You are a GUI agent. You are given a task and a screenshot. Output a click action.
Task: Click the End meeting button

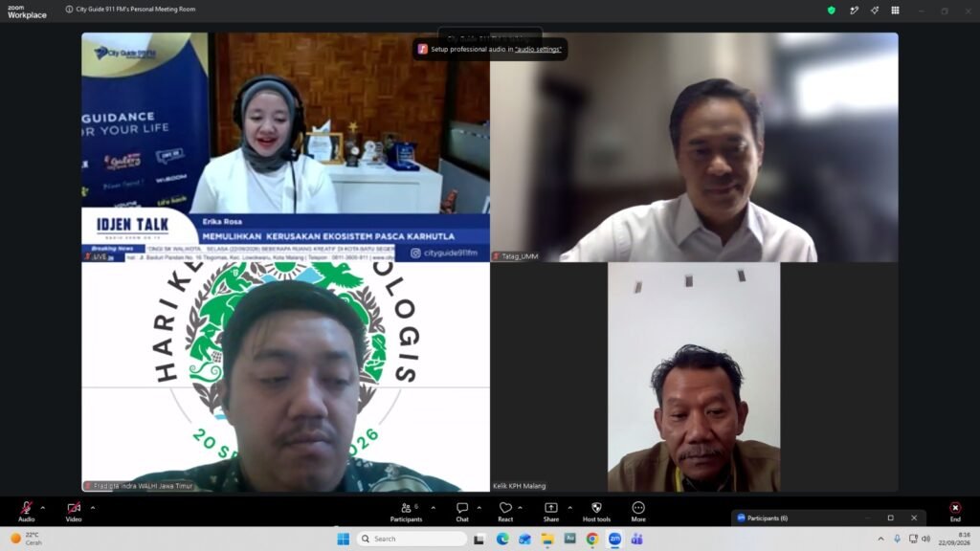[x=955, y=511]
